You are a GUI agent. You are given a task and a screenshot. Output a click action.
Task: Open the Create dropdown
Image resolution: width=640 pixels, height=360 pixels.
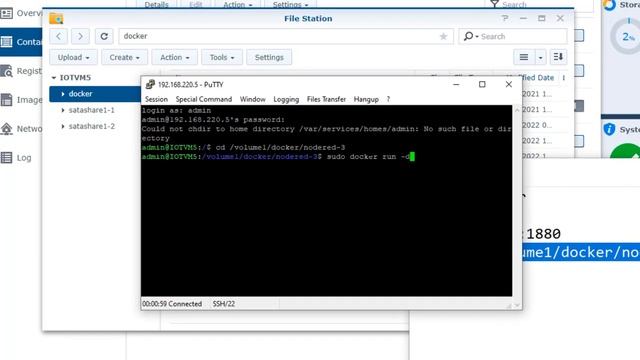pos(124,57)
